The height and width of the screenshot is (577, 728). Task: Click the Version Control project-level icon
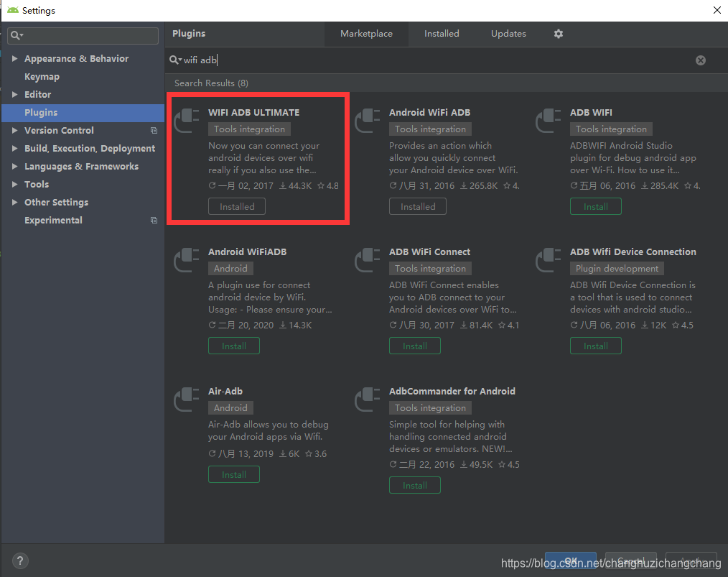tap(154, 131)
